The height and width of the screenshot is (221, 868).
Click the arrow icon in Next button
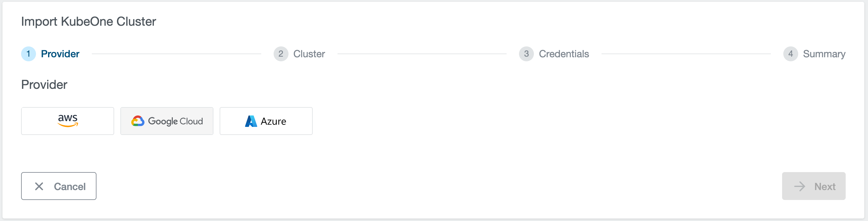click(799, 186)
